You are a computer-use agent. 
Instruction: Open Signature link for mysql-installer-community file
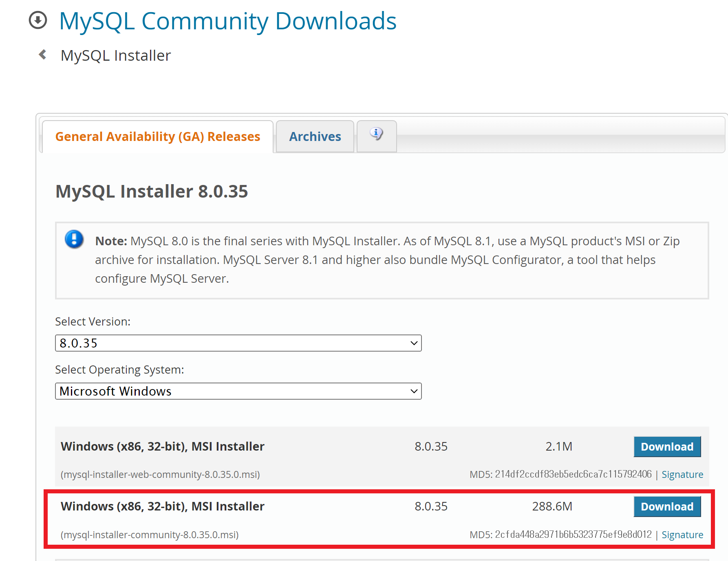coord(682,535)
